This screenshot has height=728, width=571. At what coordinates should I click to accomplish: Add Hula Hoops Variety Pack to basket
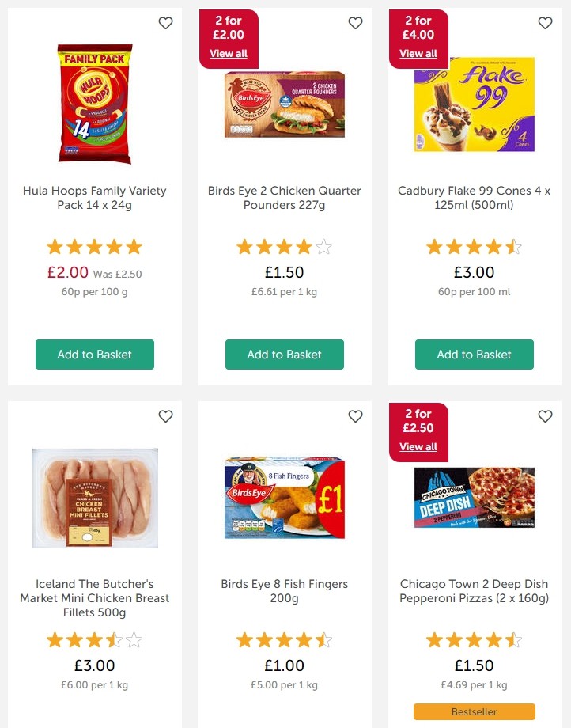click(x=95, y=355)
